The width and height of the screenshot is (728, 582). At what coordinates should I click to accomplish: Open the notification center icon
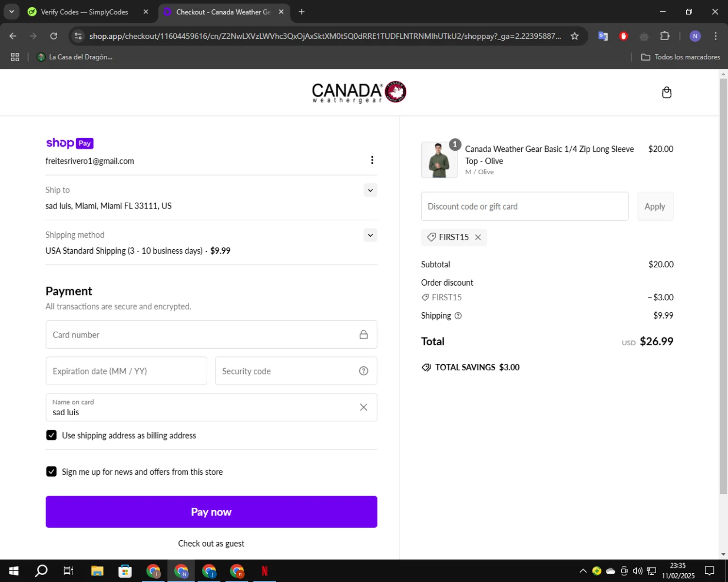coord(710,571)
